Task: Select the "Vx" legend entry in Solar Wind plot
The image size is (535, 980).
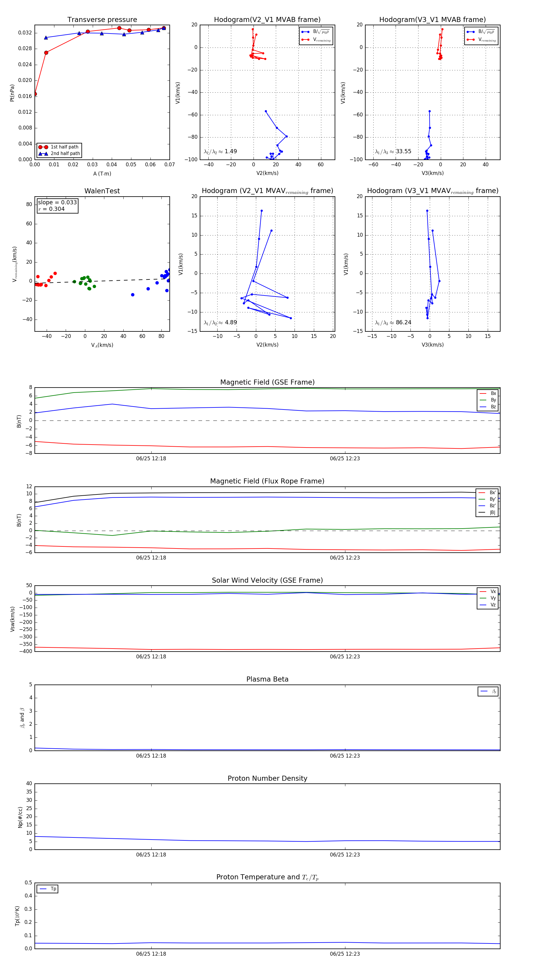Action: 488,591
